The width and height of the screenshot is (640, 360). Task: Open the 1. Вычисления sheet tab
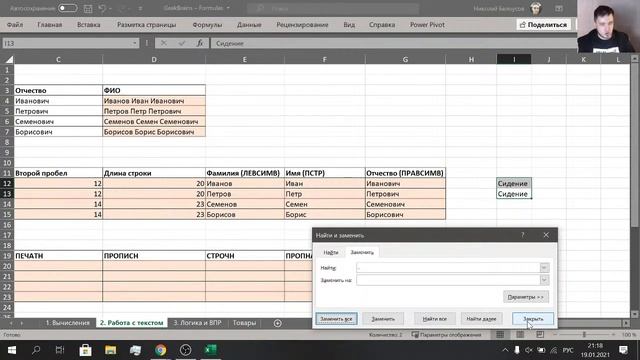pyautogui.click(x=67, y=323)
